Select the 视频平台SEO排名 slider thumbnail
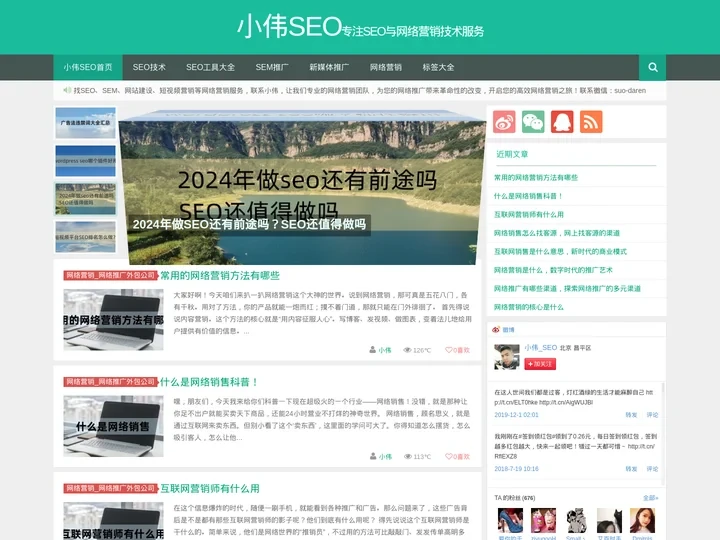This screenshot has height=540, width=720. [x=85, y=237]
